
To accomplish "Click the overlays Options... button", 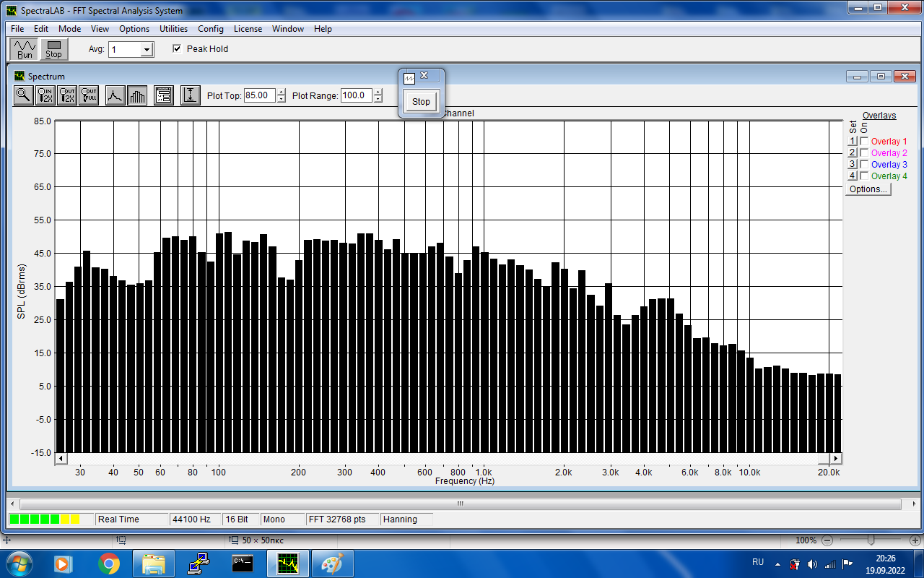I will [868, 189].
